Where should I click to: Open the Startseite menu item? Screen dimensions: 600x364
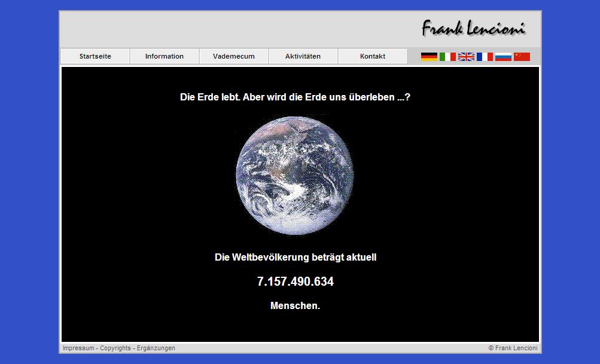95,56
